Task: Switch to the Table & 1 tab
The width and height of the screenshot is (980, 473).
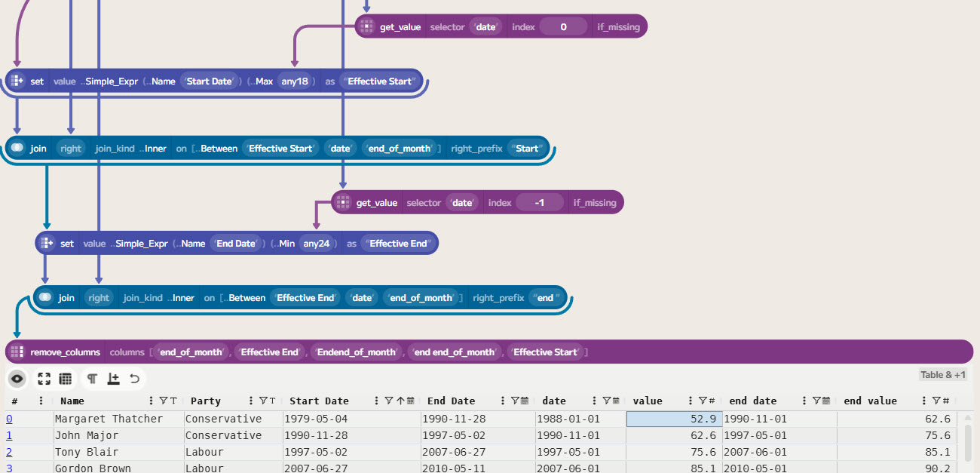Action: coord(943,373)
